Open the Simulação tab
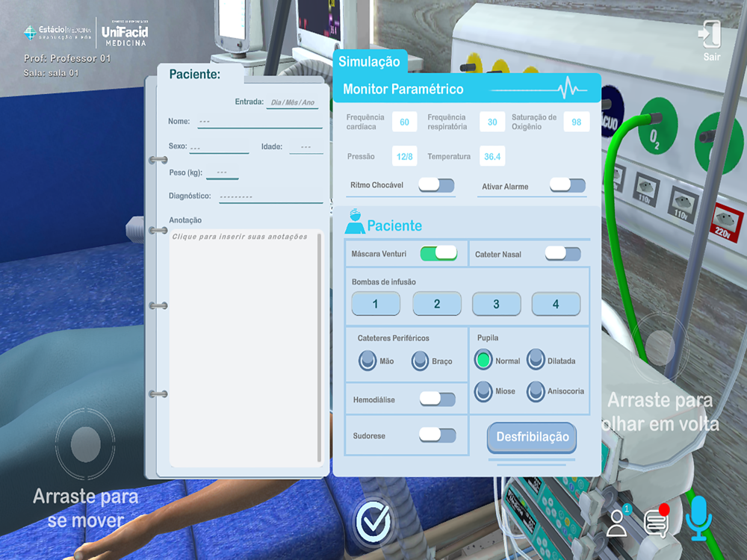 pos(369,61)
